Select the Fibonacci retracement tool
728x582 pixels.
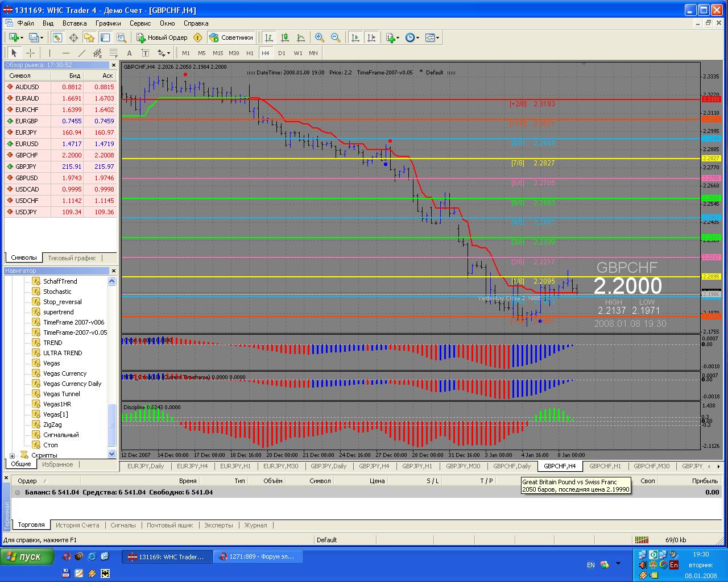coord(113,53)
